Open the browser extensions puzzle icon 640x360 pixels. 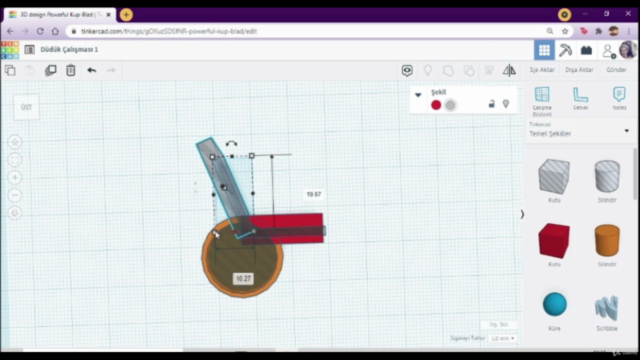click(599, 31)
